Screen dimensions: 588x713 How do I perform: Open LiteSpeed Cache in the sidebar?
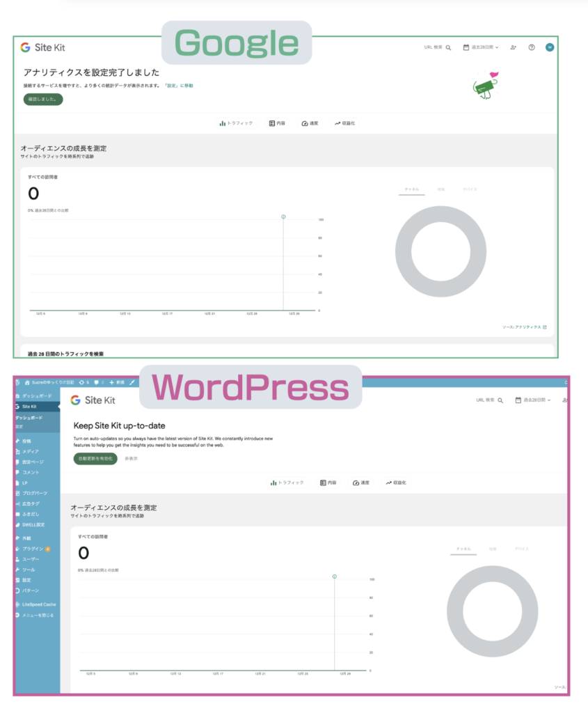click(38, 604)
